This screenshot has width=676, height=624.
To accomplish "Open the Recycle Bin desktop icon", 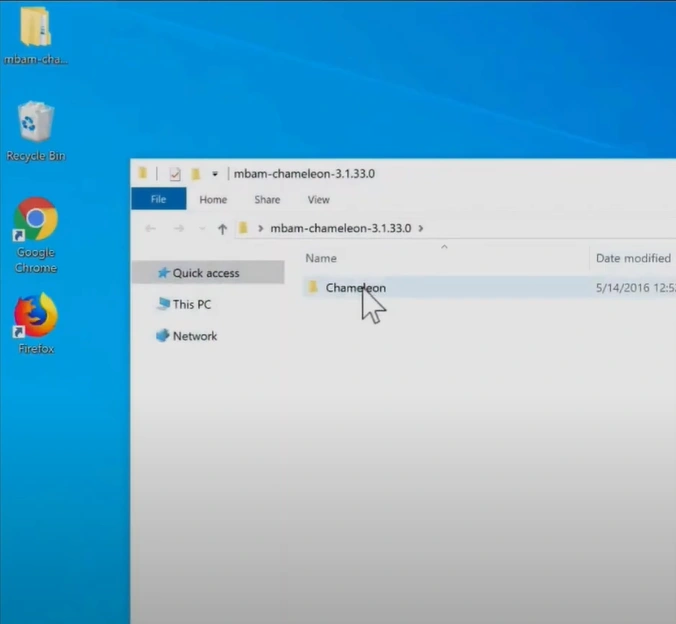I will pos(36,131).
